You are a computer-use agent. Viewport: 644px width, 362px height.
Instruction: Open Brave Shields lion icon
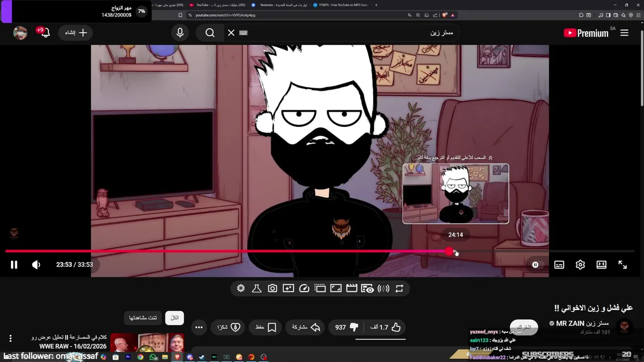[x=445, y=15]
